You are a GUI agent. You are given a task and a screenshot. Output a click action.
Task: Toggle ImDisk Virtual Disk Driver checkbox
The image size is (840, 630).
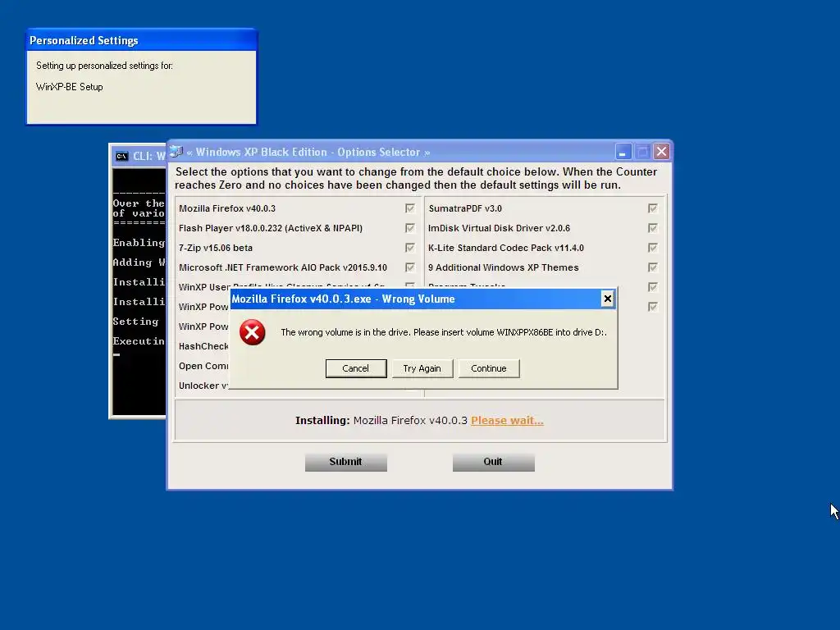tap(652, 228)
